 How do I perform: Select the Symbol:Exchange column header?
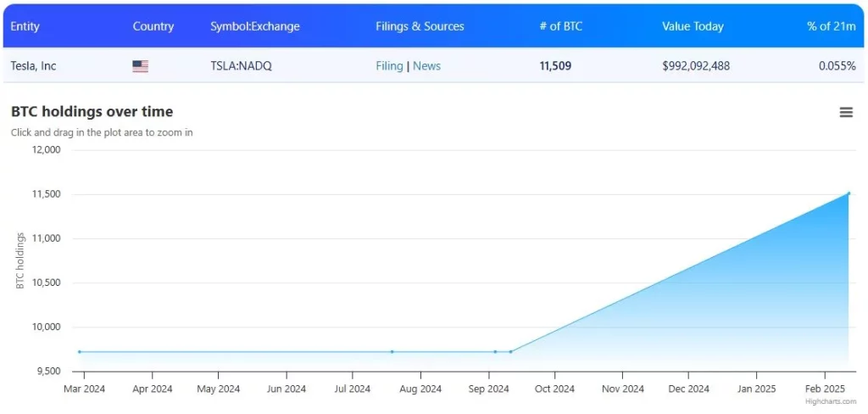[254, 26]
